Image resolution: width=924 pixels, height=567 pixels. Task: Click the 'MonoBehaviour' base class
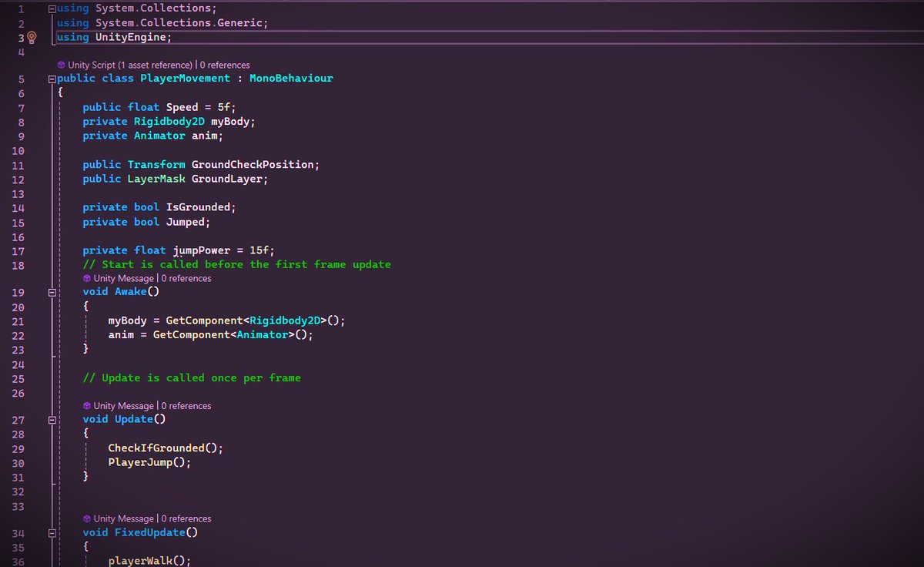291,79
